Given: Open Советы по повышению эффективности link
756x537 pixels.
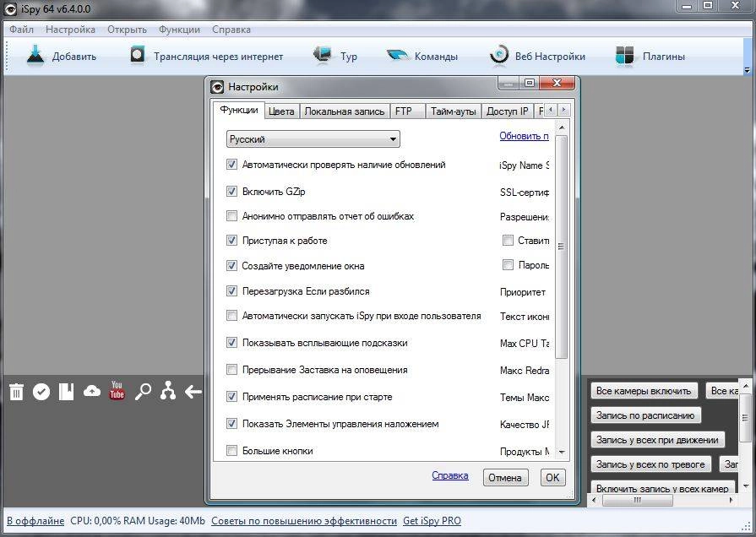Looking at the screenshot, I should coord(304,521).
